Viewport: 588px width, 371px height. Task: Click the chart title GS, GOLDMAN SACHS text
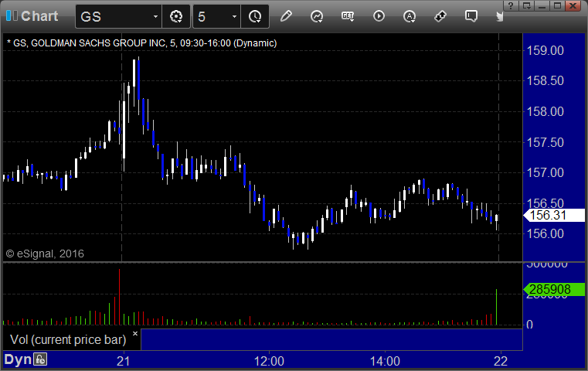click(141, 43)
